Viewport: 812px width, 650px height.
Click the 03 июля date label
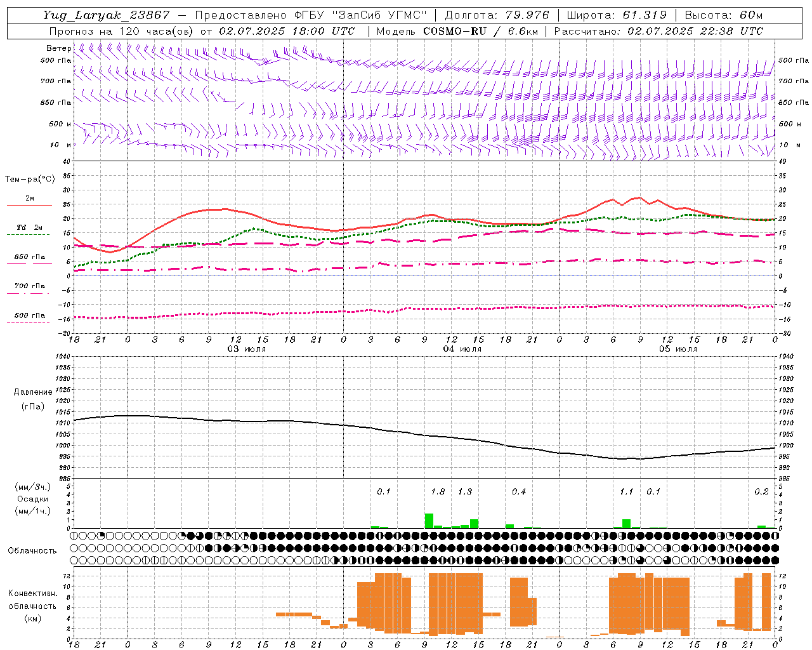point(247,349)
